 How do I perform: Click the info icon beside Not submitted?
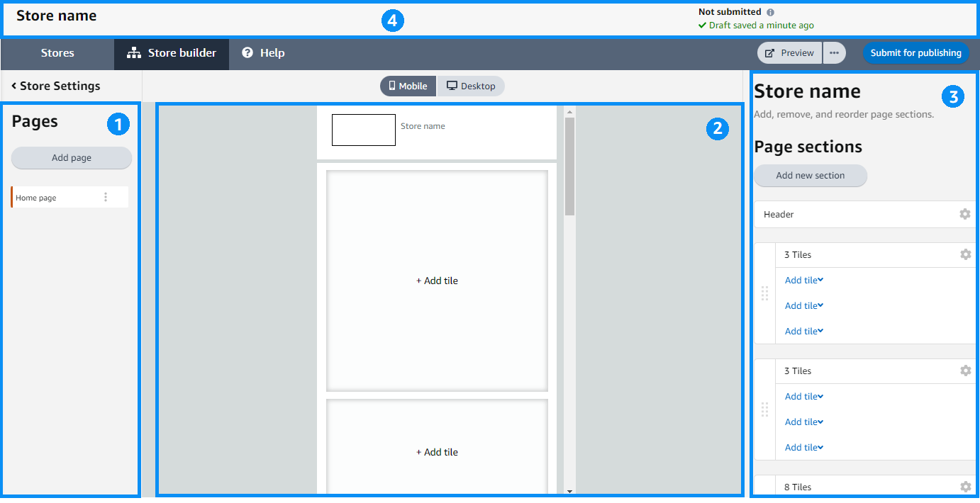(x=771, y=12)
